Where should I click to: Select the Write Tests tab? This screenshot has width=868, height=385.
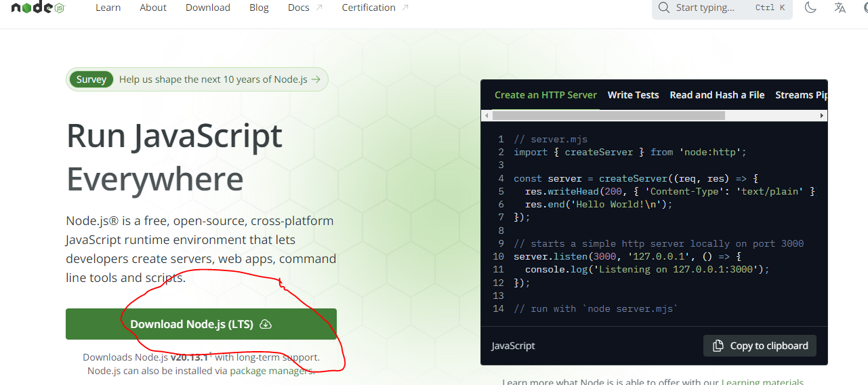click(x=633, y=95)
